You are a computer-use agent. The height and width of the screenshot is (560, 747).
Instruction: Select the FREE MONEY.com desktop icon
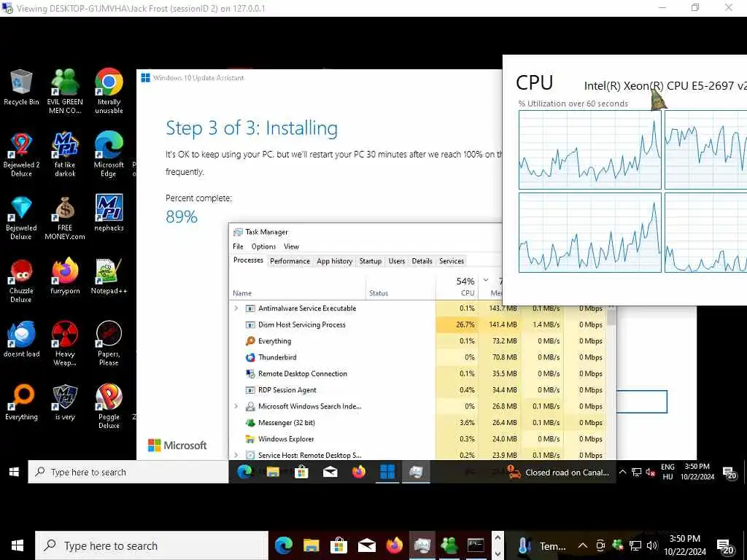[65, 217]
